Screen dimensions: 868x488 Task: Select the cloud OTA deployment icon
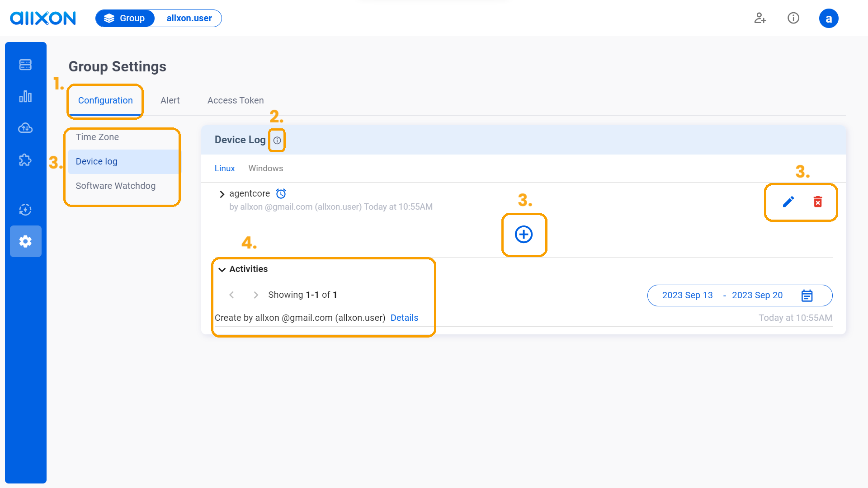[x=25, y=128]
